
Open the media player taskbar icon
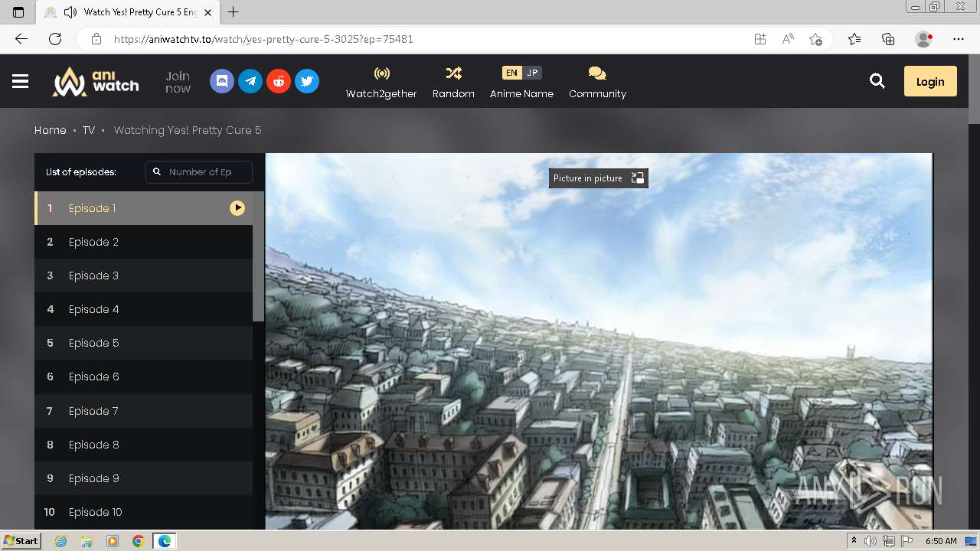click(x=113, y=541)
